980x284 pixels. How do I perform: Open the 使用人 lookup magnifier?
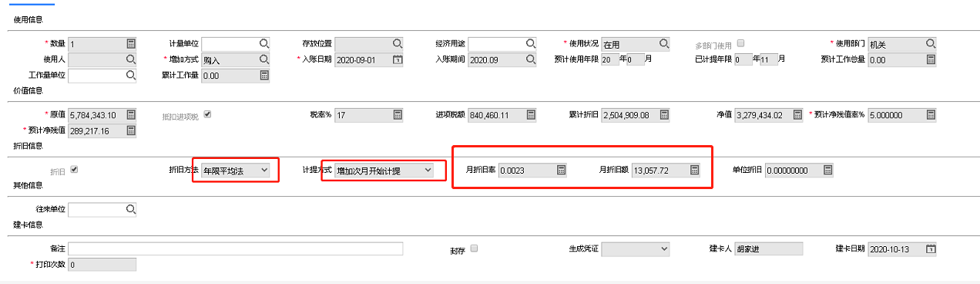130,59
